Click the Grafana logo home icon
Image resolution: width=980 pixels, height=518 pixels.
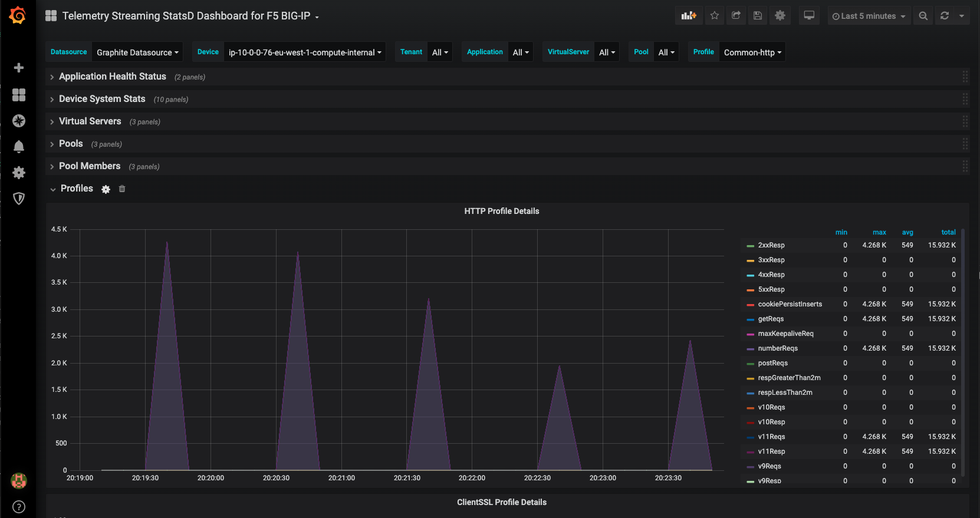pos(18,15)
